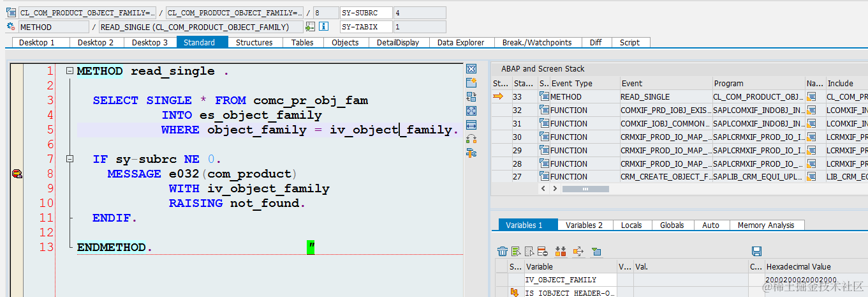The image size is (868, 297).
Task: Click the stack icon for row 32 FUNCTION
Action: point(544,110)
